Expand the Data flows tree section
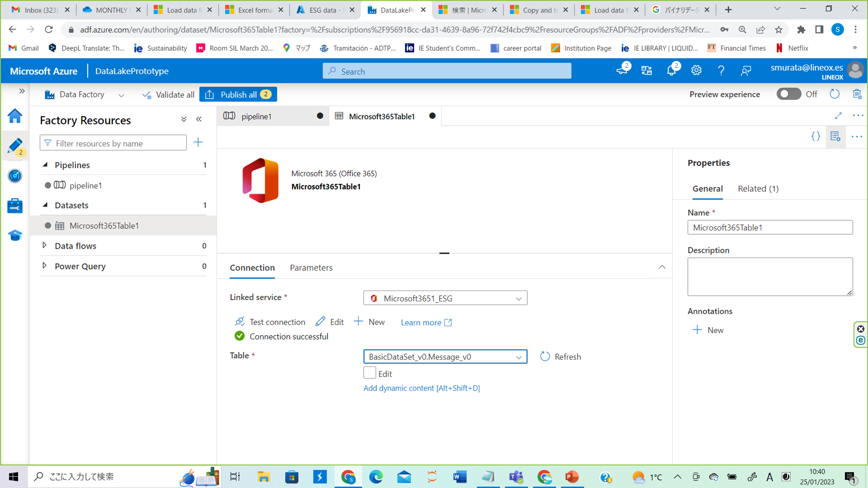Screen dimensions: 868x488 tap(44, 246)
